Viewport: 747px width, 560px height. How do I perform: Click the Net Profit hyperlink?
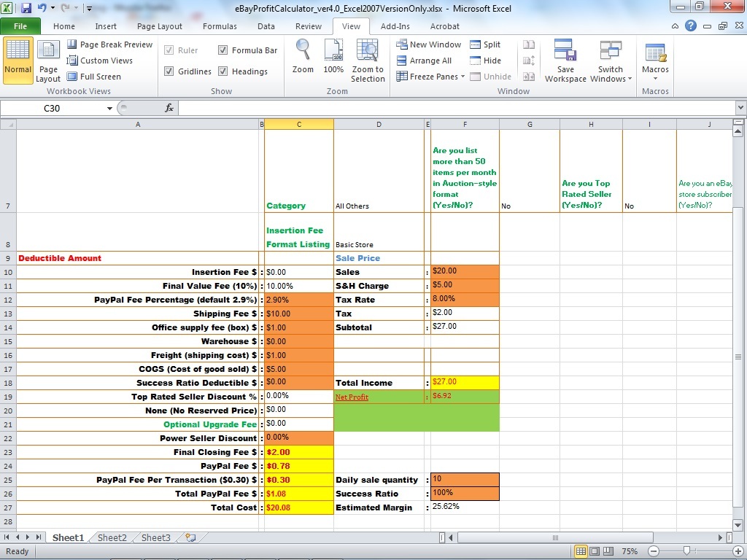(x=350, y=397)
